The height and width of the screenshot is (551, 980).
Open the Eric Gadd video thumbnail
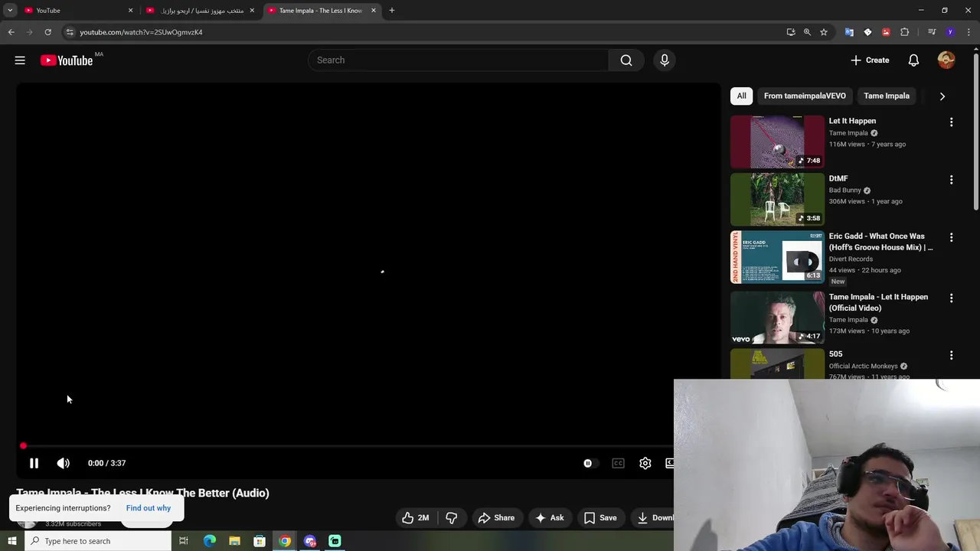[x=777, y=257]
